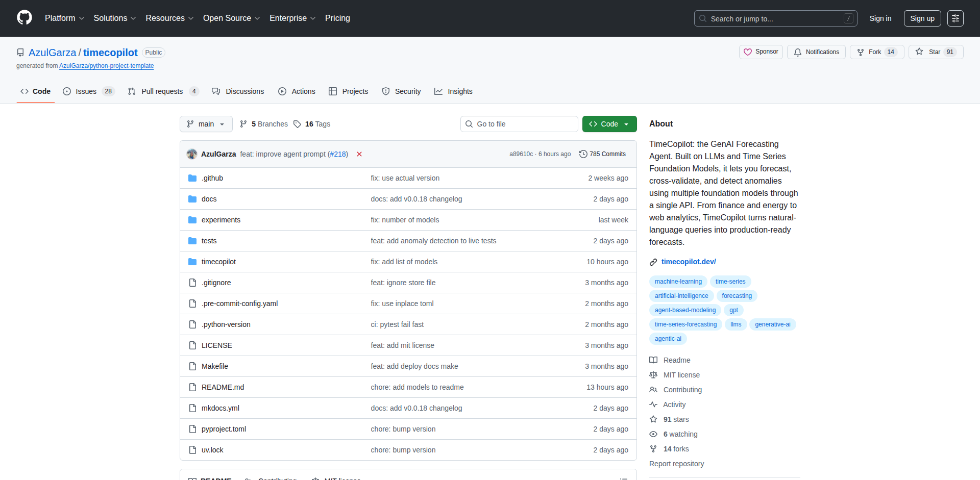Open the .pre-commit-config.yaml file
This screenshot has height=480, width=980.
pos(239,304)
